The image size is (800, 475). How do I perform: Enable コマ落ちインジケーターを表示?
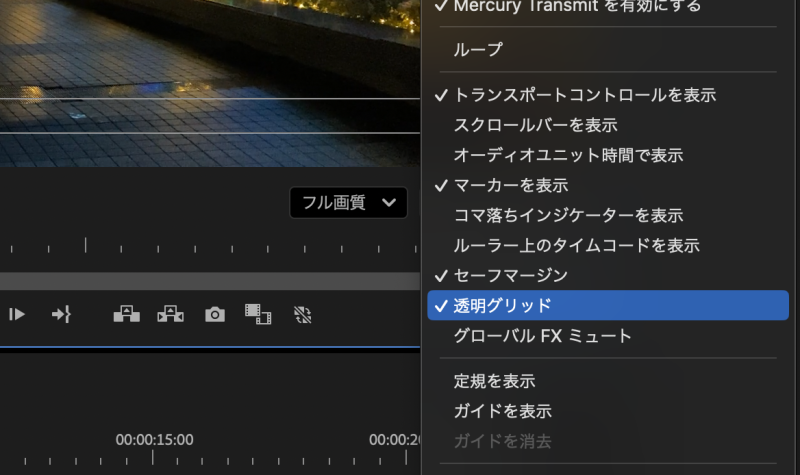(x=568, y=216)
